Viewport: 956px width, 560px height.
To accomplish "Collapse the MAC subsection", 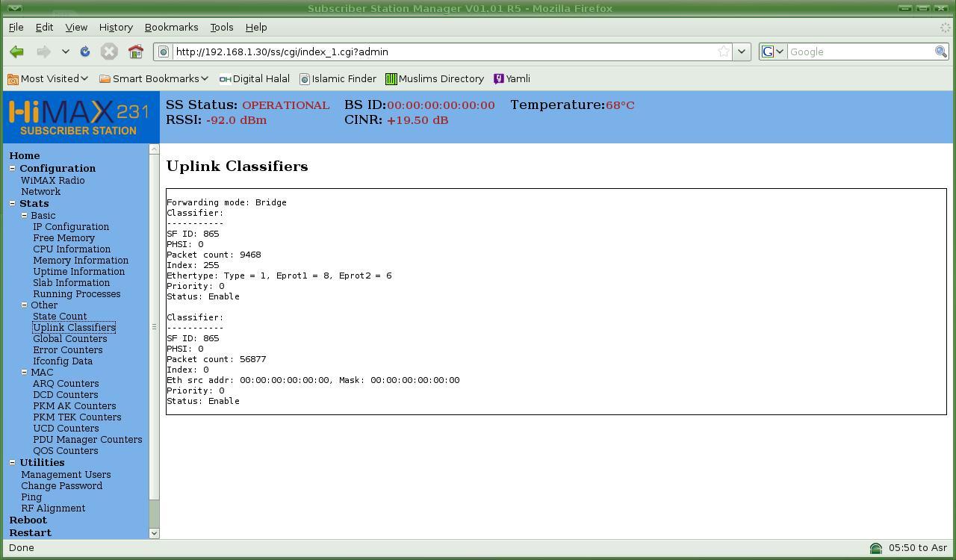I will pyautogui.click(x=24, y=372).
